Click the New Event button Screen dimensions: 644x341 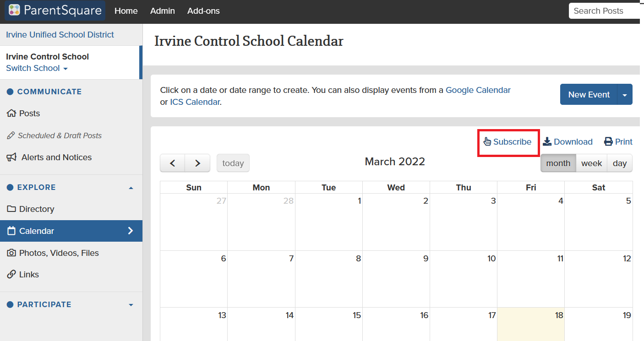pos(589,94)
